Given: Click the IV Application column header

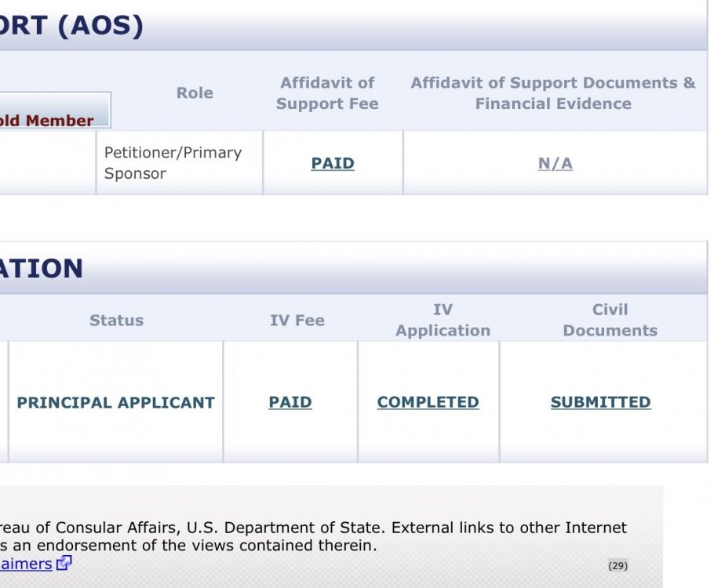Looking at the screenshot, I should point(443,320).
